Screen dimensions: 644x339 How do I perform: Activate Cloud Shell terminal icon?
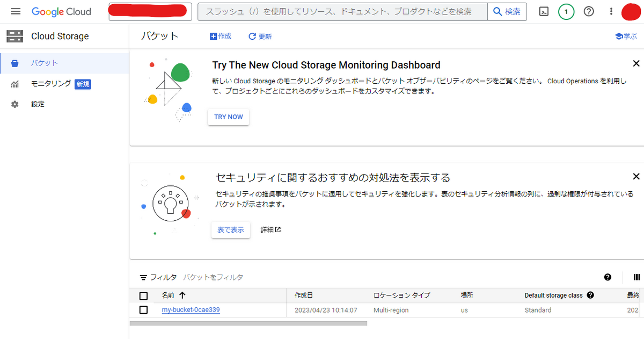[x=544, y=11]
